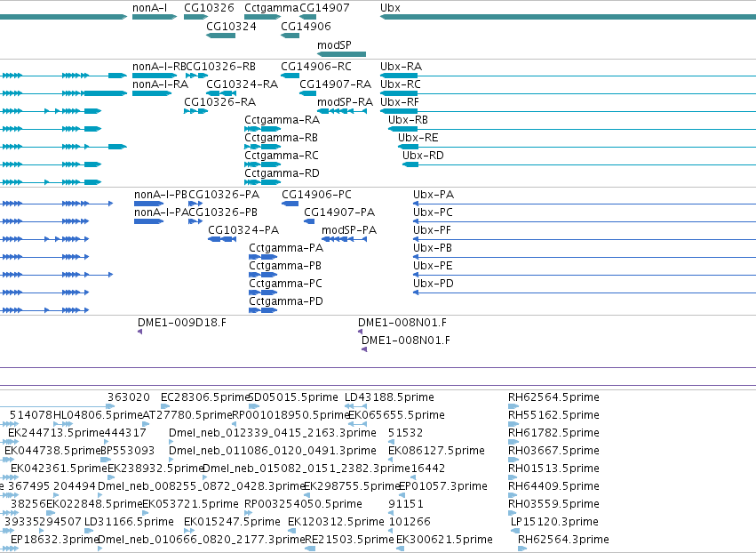Select the EK300621.5prime EST label
This screenshot has height=553, width=756.
(x=444, y=540)
